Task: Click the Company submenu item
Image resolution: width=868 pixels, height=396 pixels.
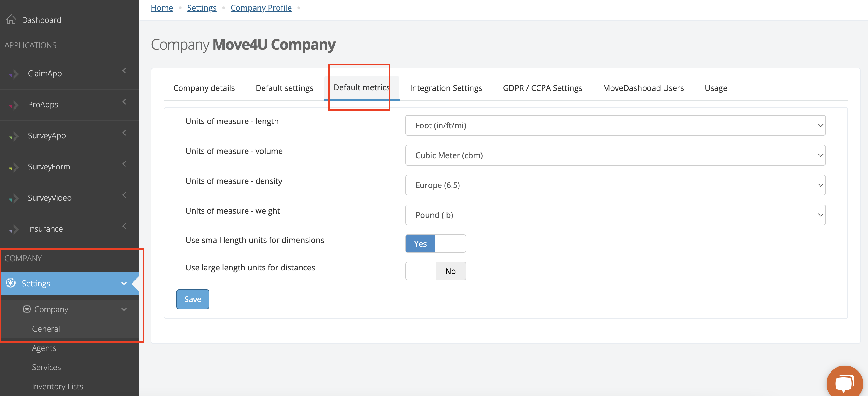Action: pos(69,309)
